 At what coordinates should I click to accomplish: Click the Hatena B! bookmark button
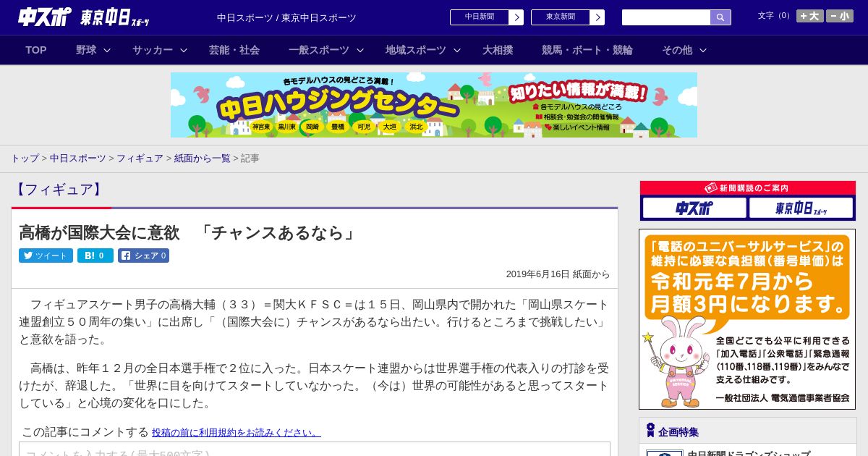click(95, 256)
